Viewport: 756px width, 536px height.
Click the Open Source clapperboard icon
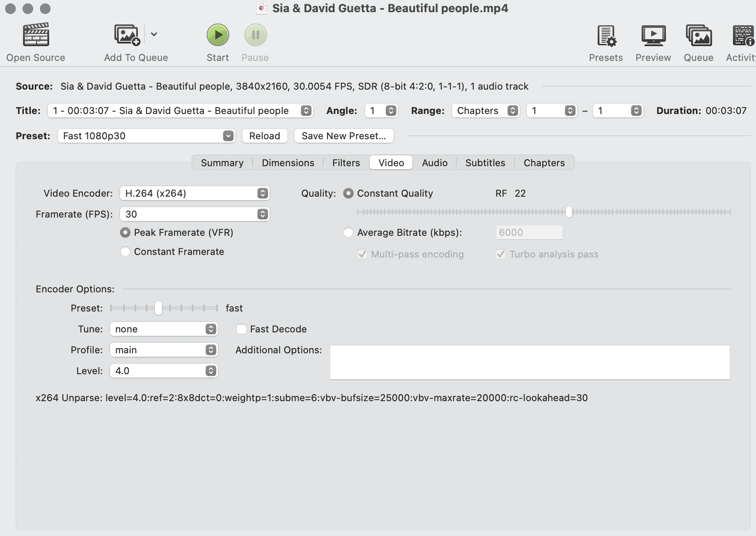(36, 35)
